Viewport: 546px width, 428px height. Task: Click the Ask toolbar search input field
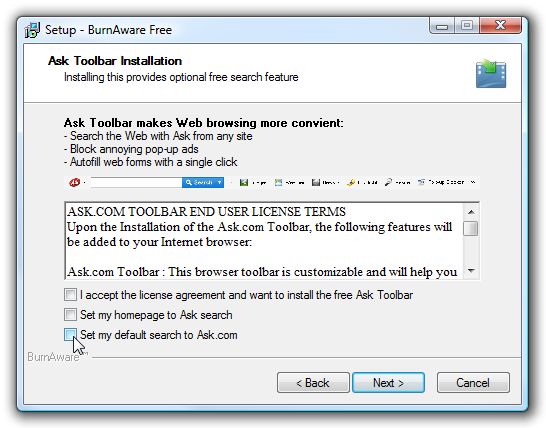point(136,182)
